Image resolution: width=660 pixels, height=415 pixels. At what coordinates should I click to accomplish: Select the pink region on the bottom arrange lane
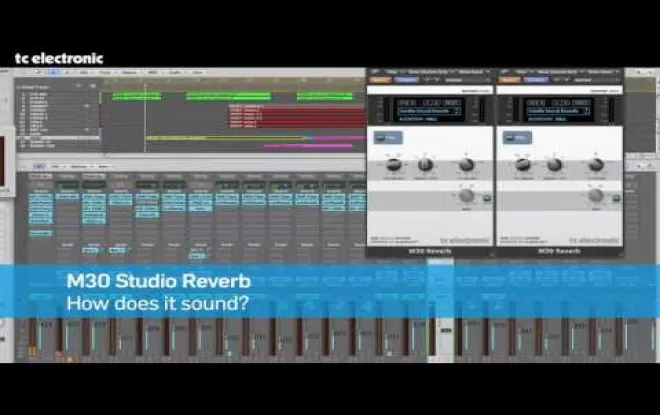click(308, 146)
